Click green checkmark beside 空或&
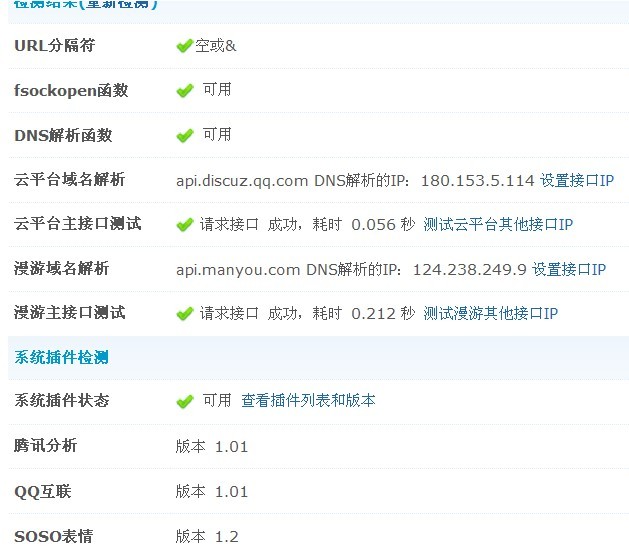629x560 pixels. pos(185,46)
